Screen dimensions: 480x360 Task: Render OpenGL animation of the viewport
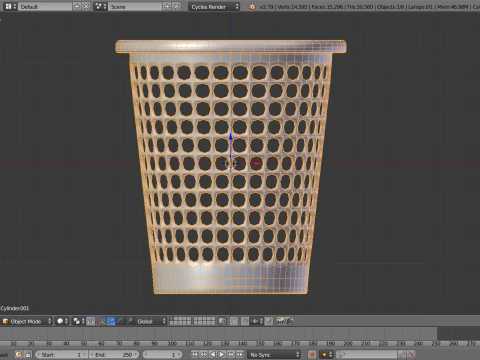[289, 321]
